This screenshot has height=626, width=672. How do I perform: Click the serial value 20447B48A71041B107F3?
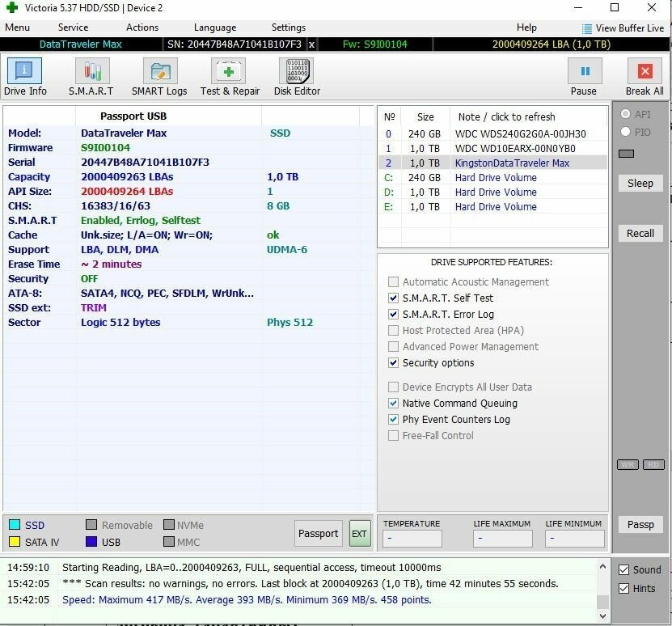[145, 162]
